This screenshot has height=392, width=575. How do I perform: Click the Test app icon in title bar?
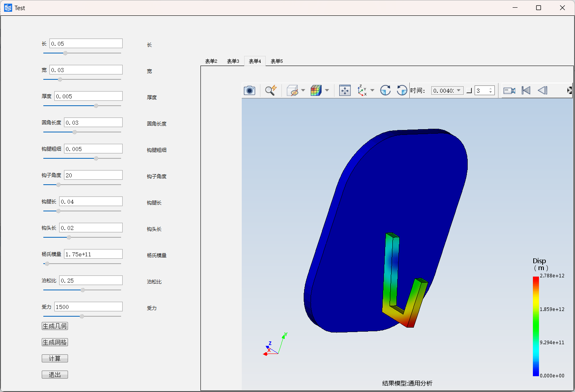[x=8, y=8]
